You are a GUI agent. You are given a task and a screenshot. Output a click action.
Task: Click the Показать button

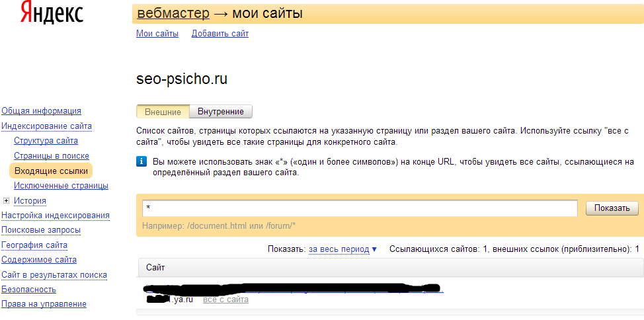[x=612, y=208]
